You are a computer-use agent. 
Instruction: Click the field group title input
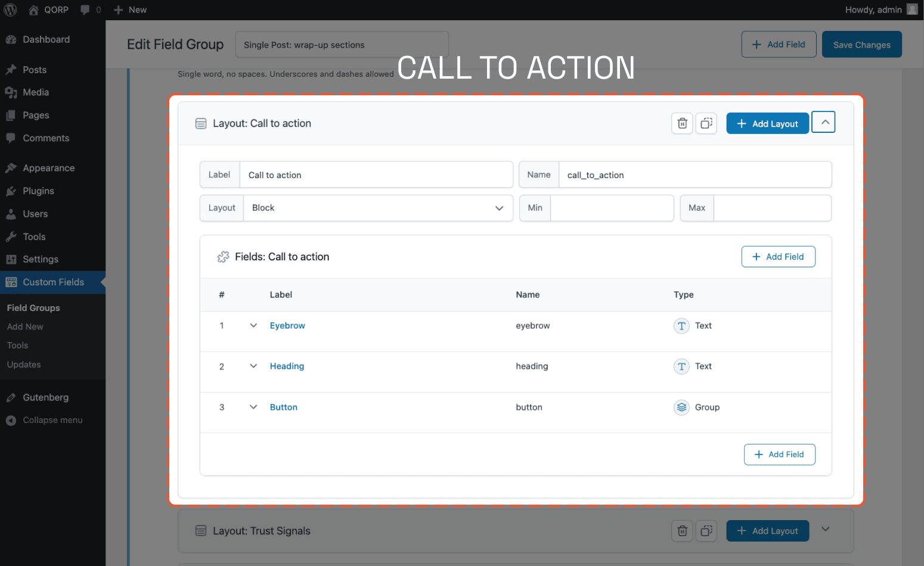pos(342,44)
